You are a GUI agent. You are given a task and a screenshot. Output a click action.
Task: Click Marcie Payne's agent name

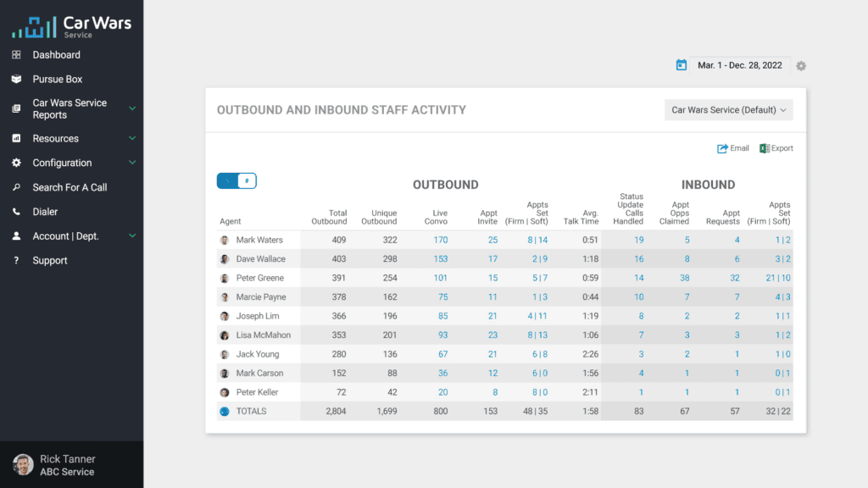pyautogui.click(x=261, y=297)
